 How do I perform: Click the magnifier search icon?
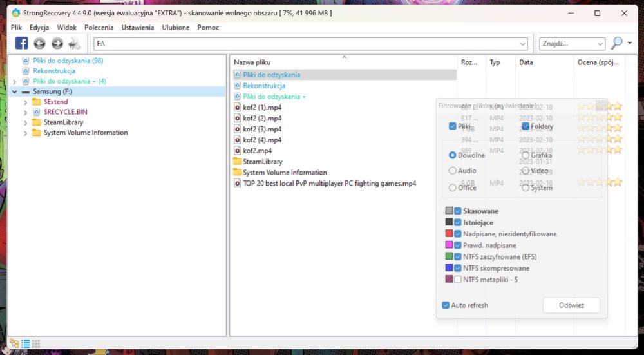[616, 43]
